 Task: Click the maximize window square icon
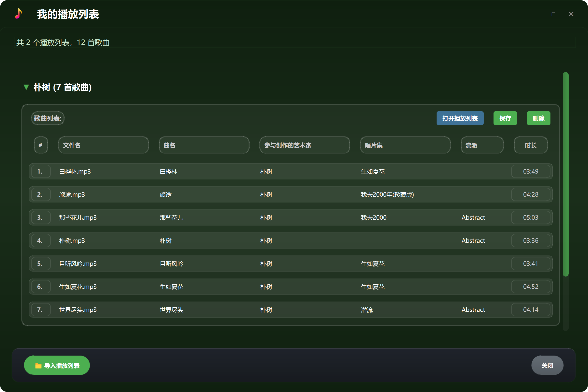coord(553,14)
